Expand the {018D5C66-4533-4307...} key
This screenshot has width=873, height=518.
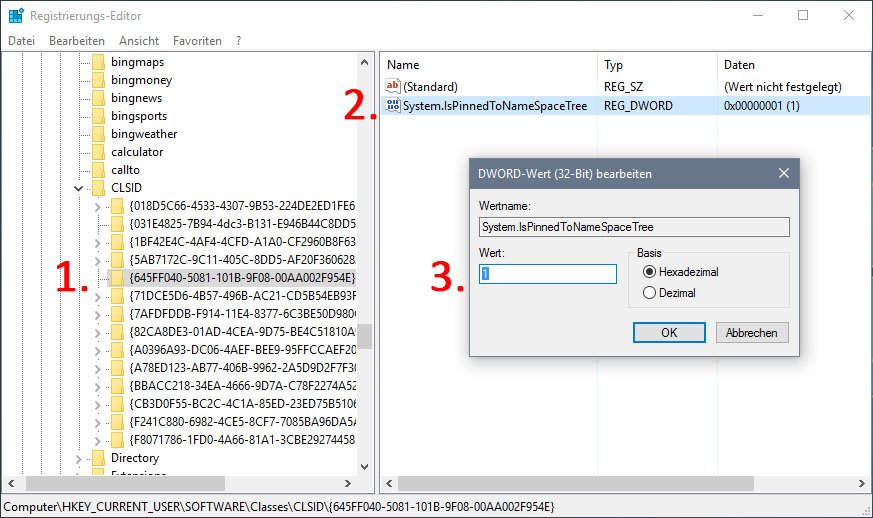pos(97,206)
